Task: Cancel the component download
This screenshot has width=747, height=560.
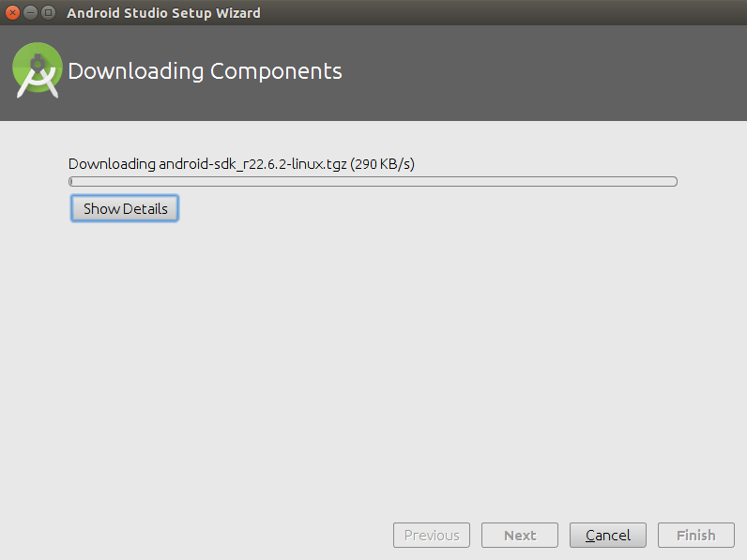Action: point(608,536)
